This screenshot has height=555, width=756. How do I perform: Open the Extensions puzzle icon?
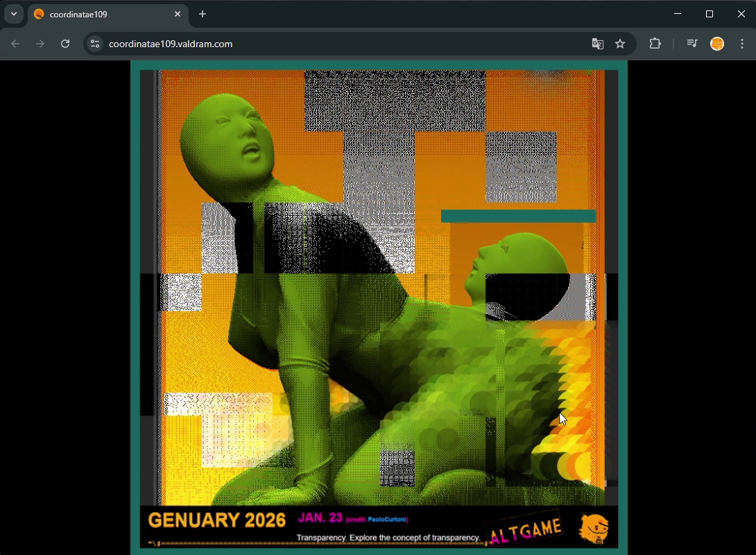pyautogui.click(x=655, y=44)
